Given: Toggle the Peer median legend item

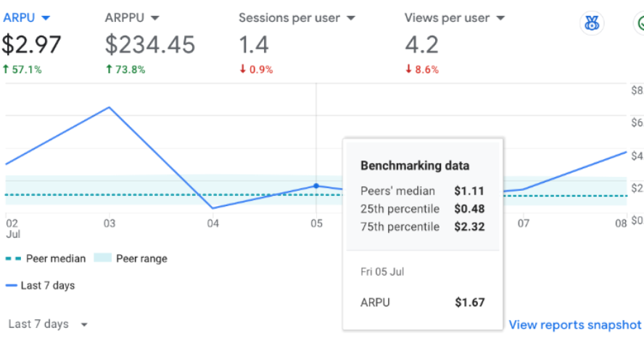Looking at the screenshot, I should click(46, 258).
